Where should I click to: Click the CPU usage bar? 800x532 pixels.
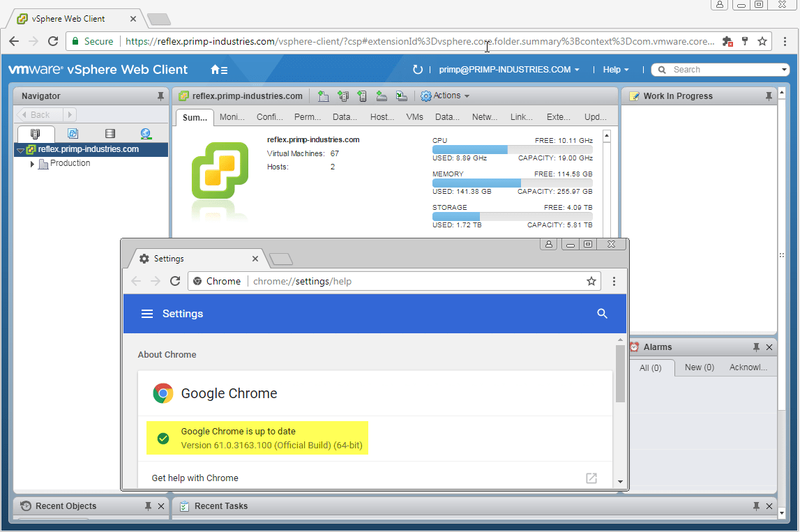[512, 149]
